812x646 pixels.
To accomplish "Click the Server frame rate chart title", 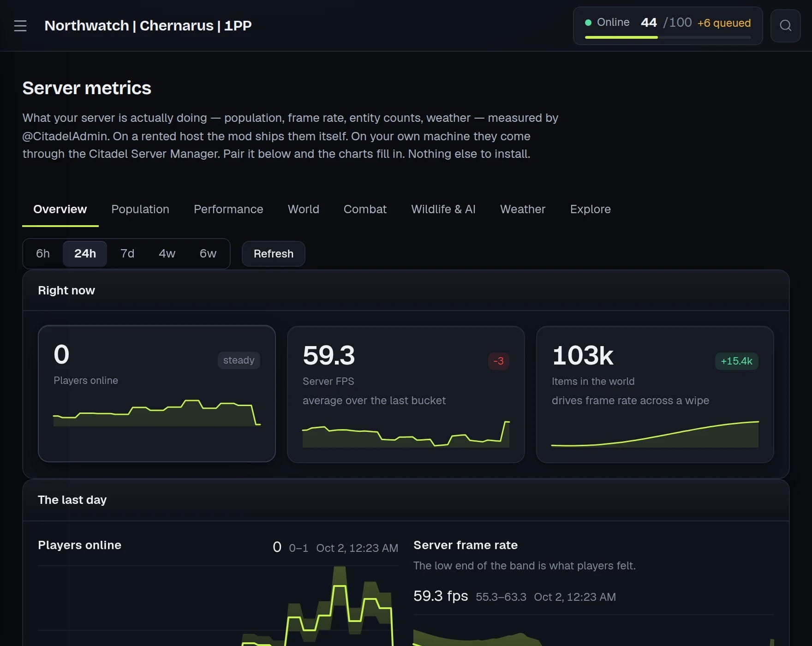I will click(x=466, y=545).
